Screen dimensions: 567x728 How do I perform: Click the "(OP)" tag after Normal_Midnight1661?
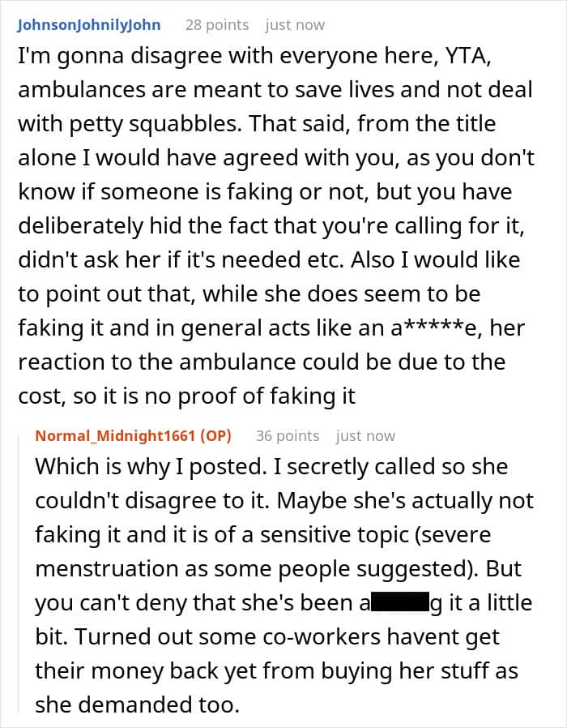[215, 435]
